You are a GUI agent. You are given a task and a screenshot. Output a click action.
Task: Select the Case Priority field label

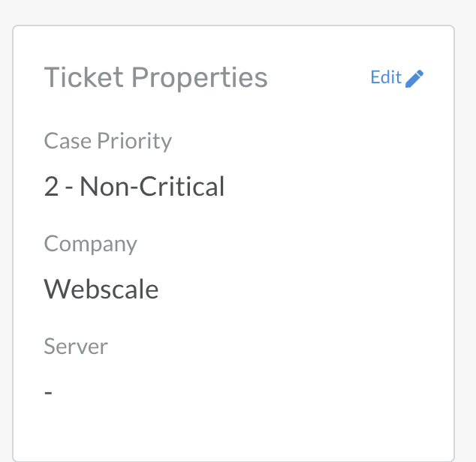(x=107, y=141)
